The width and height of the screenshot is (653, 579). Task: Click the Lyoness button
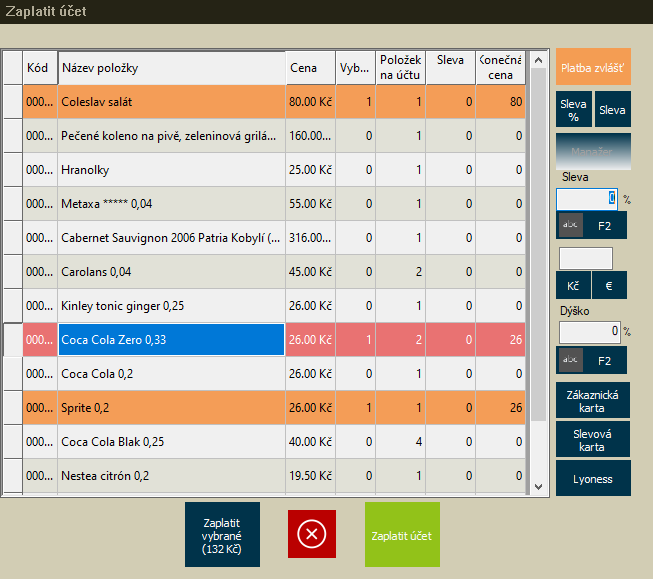click(593, 478)
